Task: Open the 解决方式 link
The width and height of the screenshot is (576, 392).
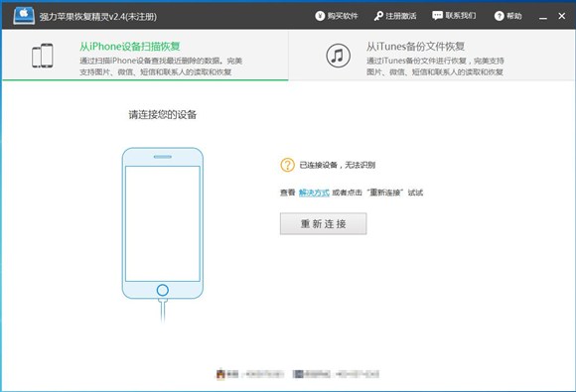Action: pos(314,193)
